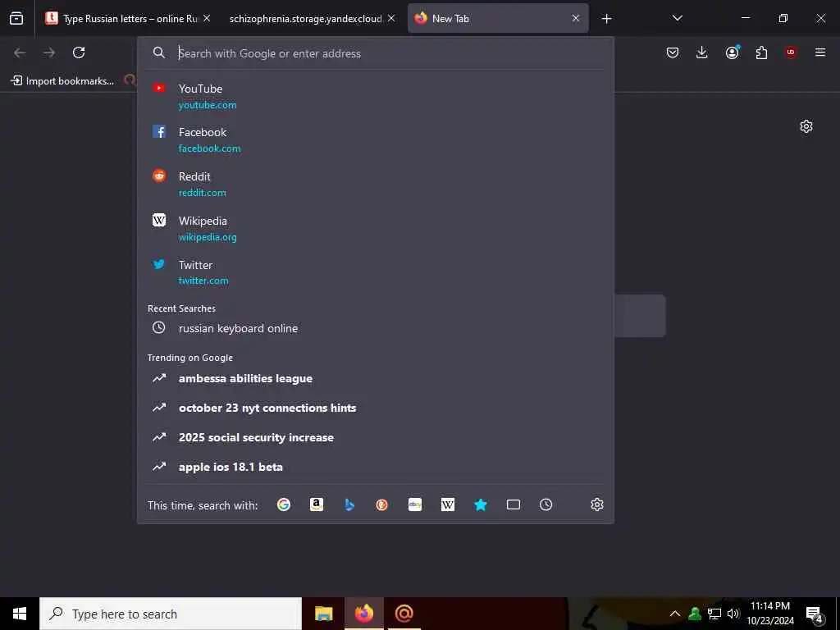
Task: Search open tabs with the tab icon
Action: [x=514, y=504]
